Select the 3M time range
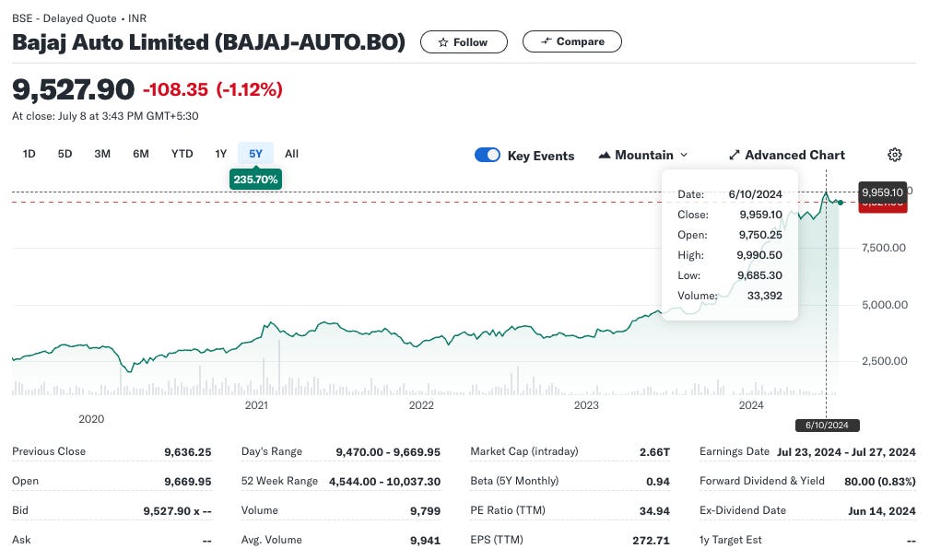The image size is (929, 560). click(102, 154)
